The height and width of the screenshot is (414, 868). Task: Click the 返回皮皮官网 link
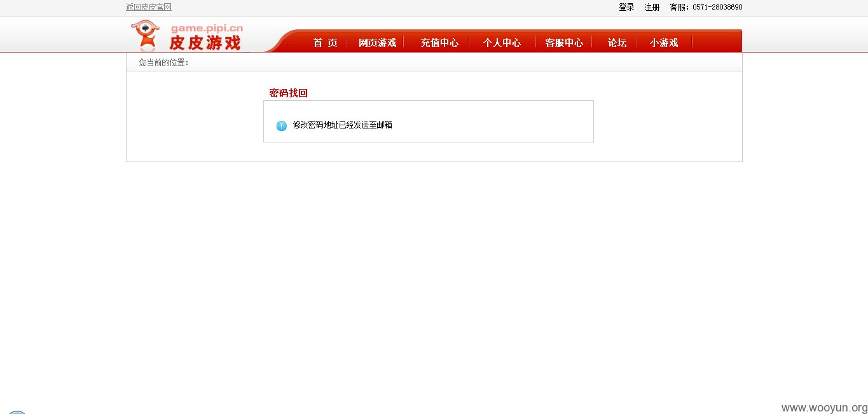pos(149,7)
